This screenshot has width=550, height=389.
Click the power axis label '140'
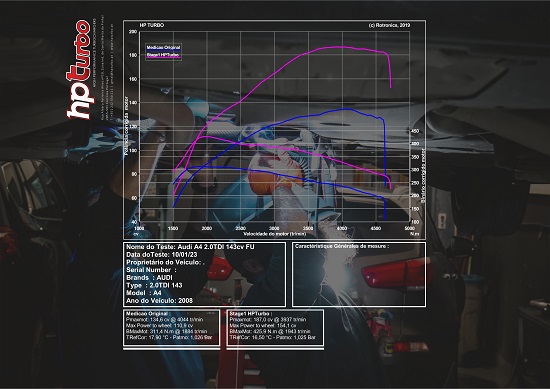click(133, 102)
